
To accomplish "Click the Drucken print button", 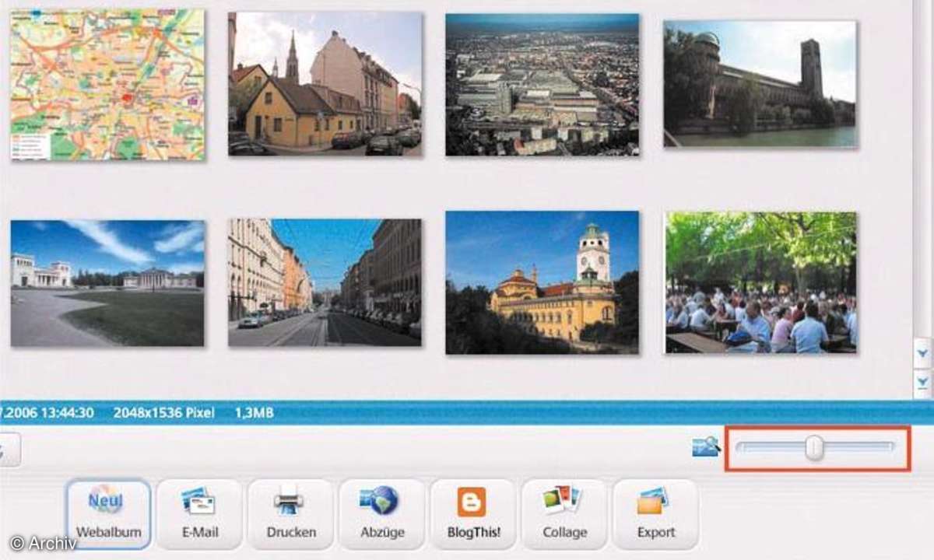I will click(291, 514).
